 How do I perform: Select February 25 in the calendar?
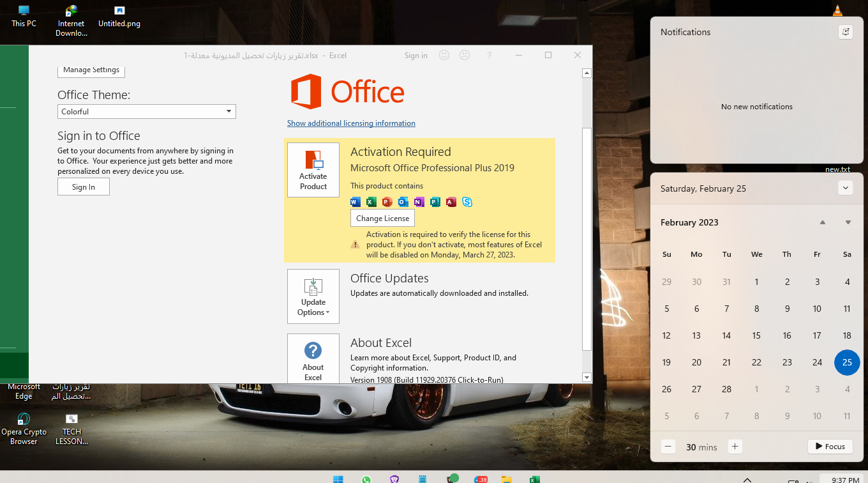[847, 362]
